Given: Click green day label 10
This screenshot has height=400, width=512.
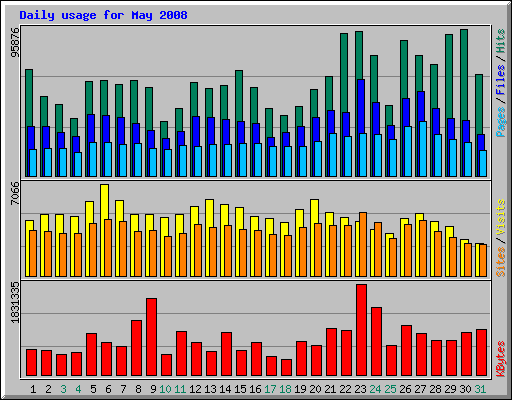Looking at the screenshot, I should tap(165, 389).
